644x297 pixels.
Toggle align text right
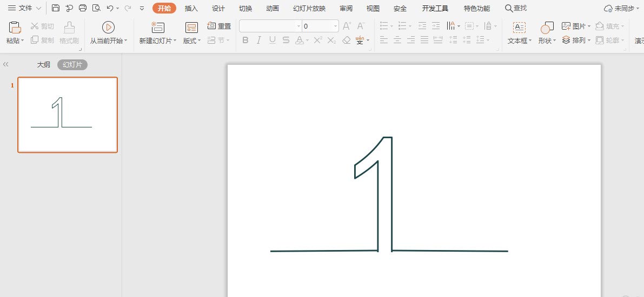tap(411, 40)
